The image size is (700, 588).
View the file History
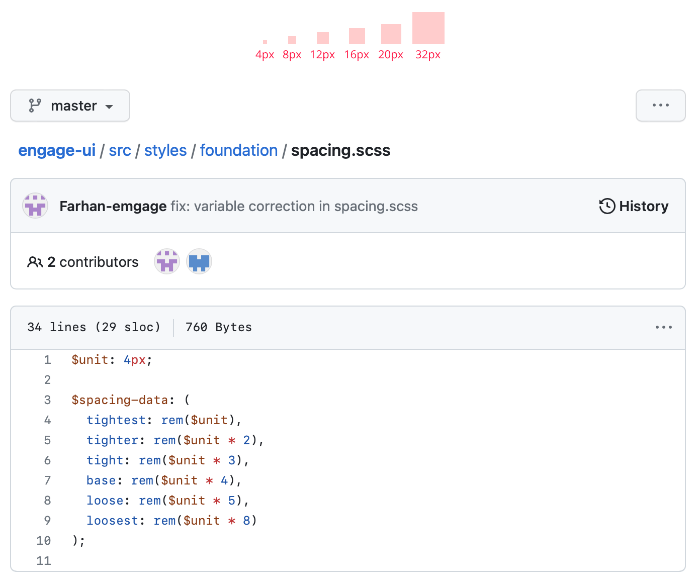(x=643, y=206)
